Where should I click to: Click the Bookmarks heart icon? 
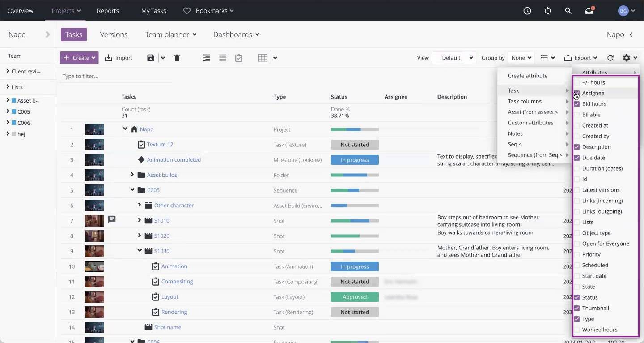click(x=187, y=11)
